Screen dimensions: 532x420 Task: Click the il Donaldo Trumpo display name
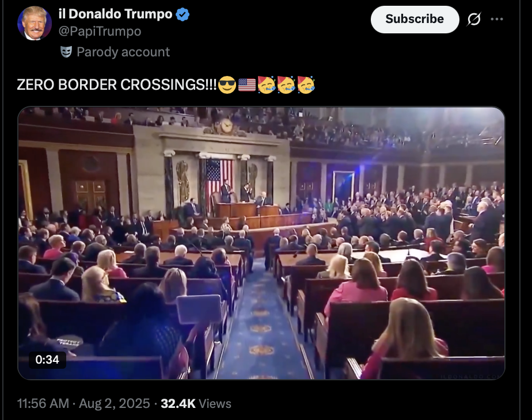(x=115, y=14)
